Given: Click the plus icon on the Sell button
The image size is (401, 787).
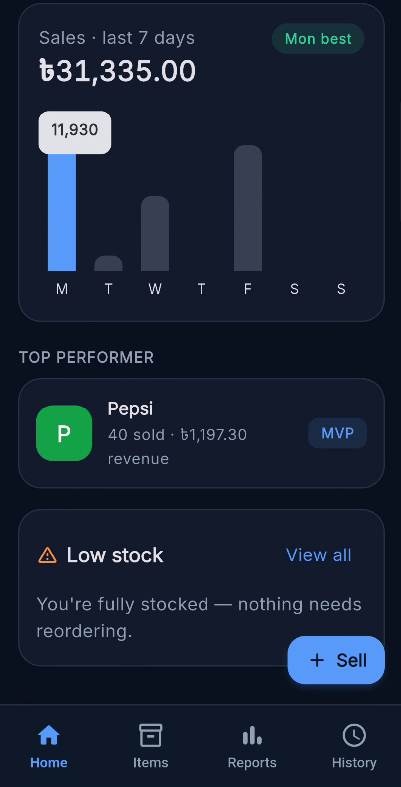Looking at the screenshot, I should (317, 660).
